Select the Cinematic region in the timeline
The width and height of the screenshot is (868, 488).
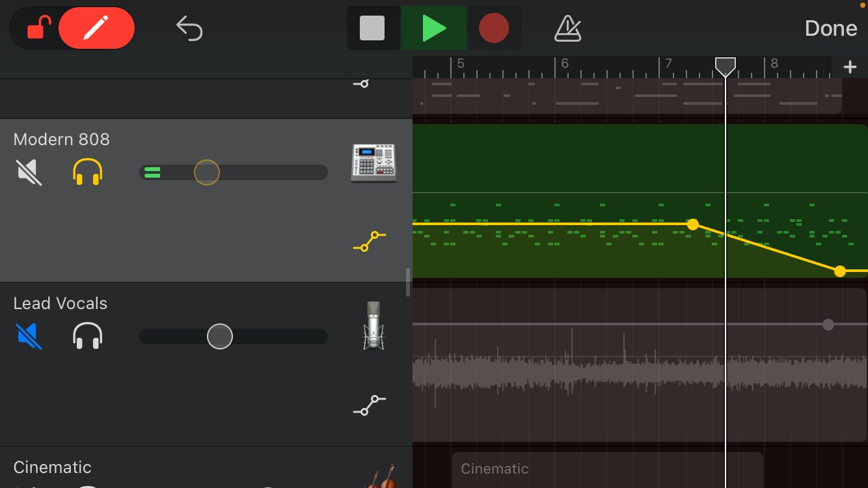pyautogui.click(x=607, y=470)
